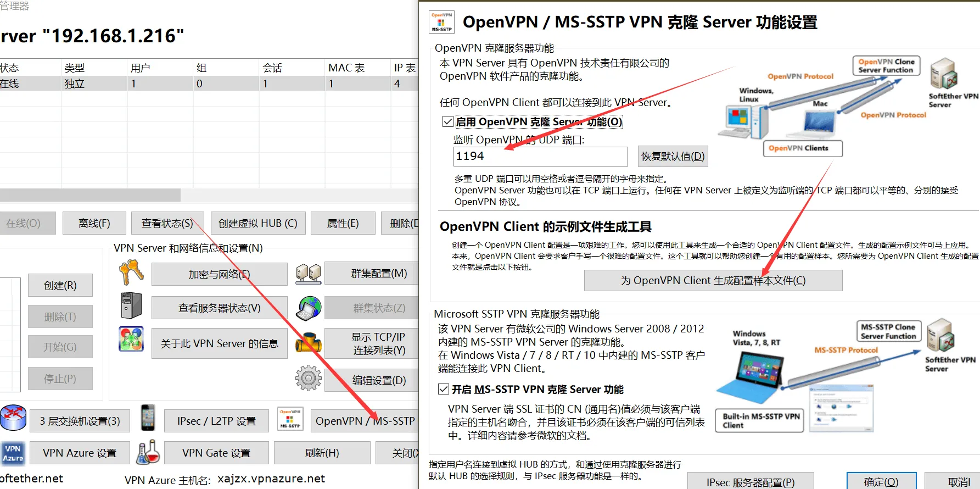This screenshot has height=489, width=980.
Task: Click the 离线(F) button
Action: point(94,223)
